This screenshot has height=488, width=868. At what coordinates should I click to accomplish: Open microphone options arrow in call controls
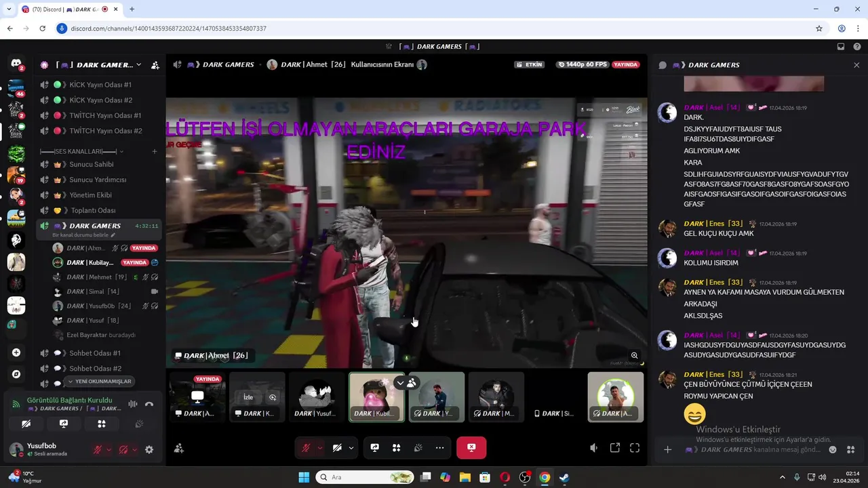pos(320,448)
